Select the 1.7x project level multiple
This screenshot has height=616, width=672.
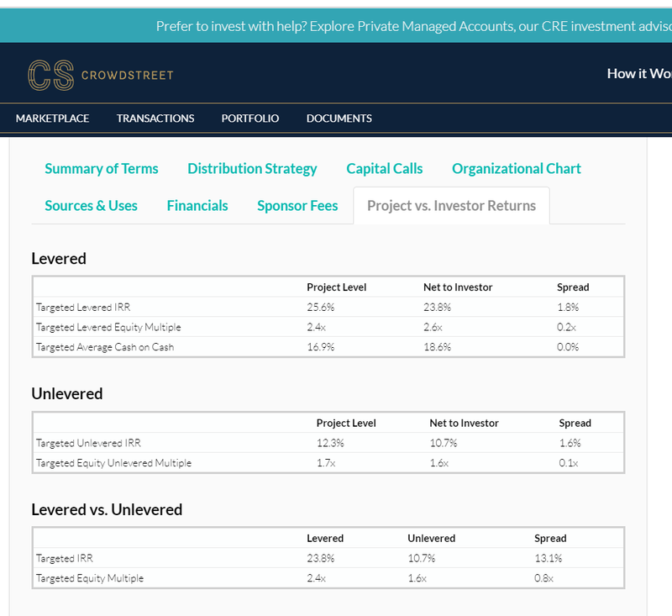326,463
